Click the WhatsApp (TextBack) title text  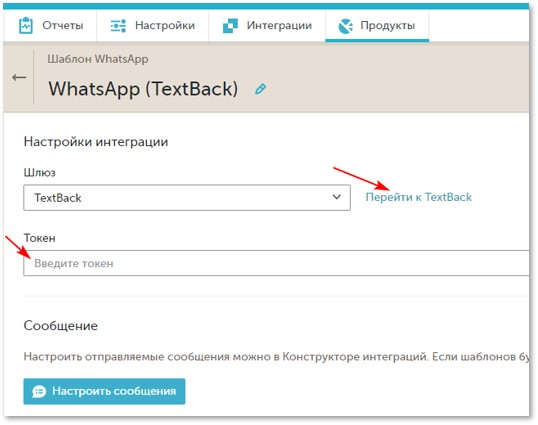[x=143, y=89]
